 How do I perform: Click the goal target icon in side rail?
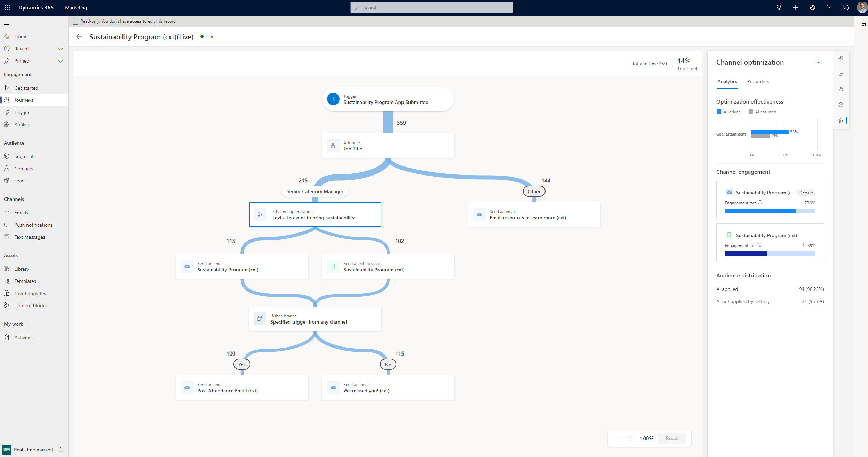(841, 89)
